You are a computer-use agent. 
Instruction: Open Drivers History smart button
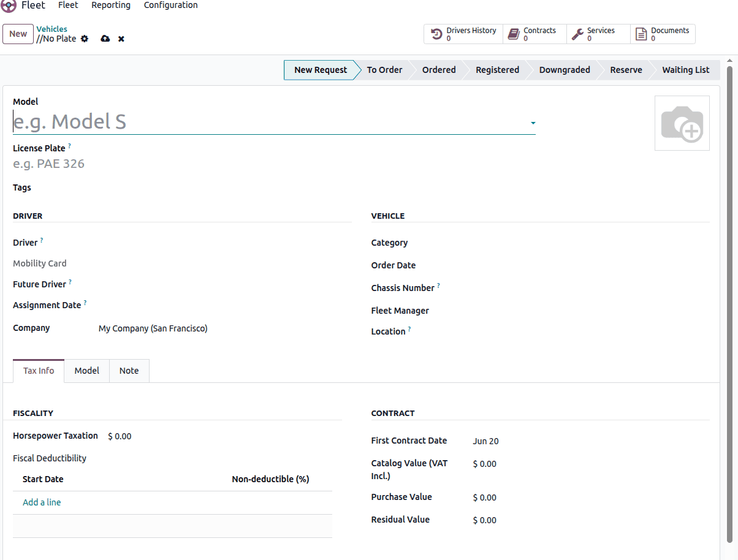463,34
